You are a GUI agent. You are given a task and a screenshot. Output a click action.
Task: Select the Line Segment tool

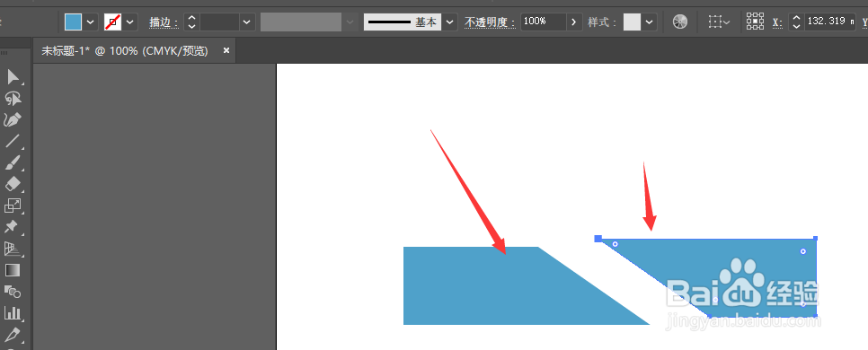pyautogui.click(x=13, y=141)
